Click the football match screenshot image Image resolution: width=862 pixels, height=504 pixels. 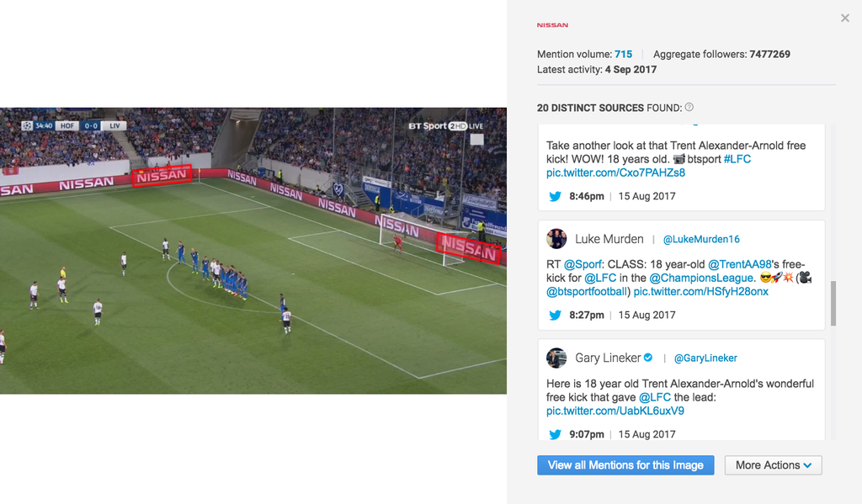tap(253, 251)
